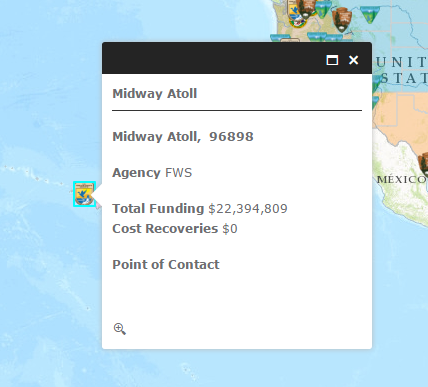Click the MÉXICO map label
The image size is (428, 387).
(402, 179)
